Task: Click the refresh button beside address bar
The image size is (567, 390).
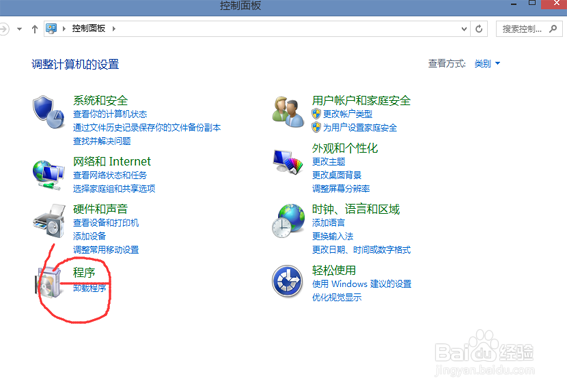Action: [x=479, y=29]
